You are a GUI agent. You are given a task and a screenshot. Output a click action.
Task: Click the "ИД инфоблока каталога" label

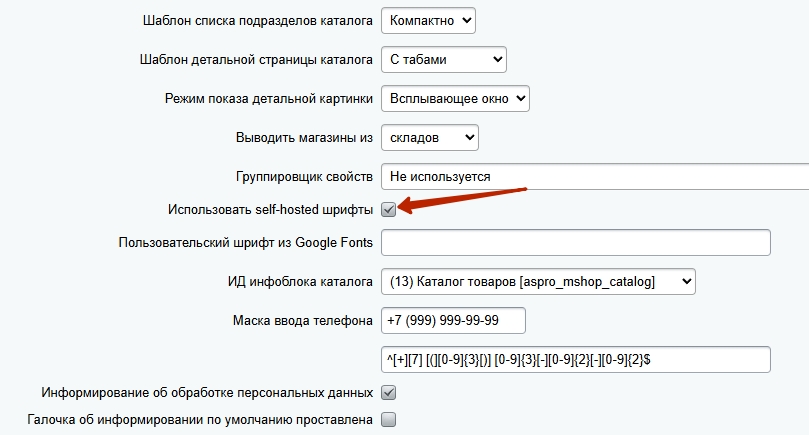(x=295, y=283)
